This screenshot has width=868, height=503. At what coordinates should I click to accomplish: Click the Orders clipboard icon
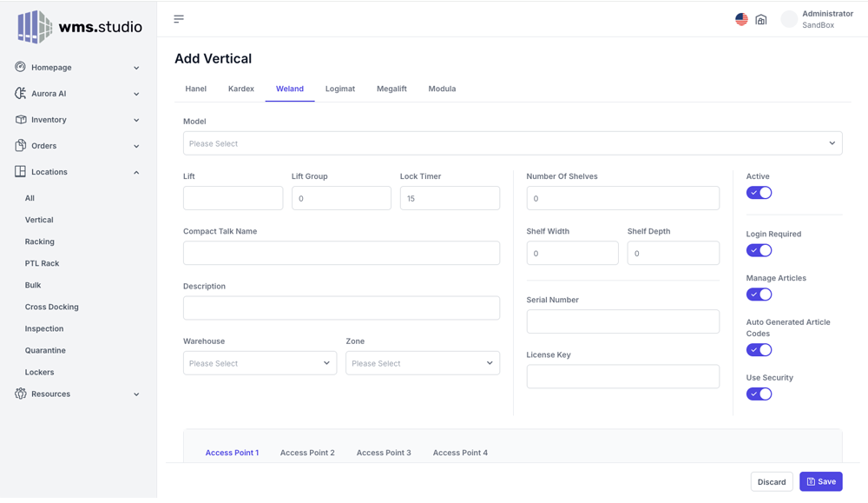point(21,145)
